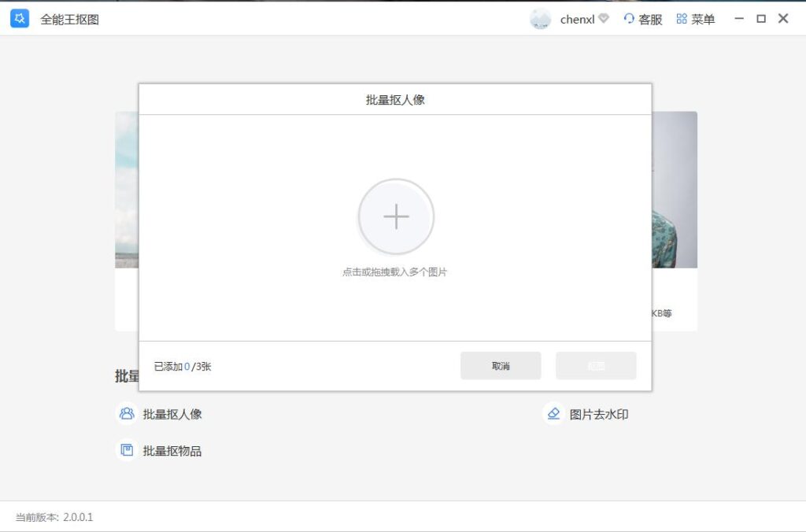This screenshot has width=806, height=532.
Task: Click the chenxl user avatar
Action: tap(541, 19)
